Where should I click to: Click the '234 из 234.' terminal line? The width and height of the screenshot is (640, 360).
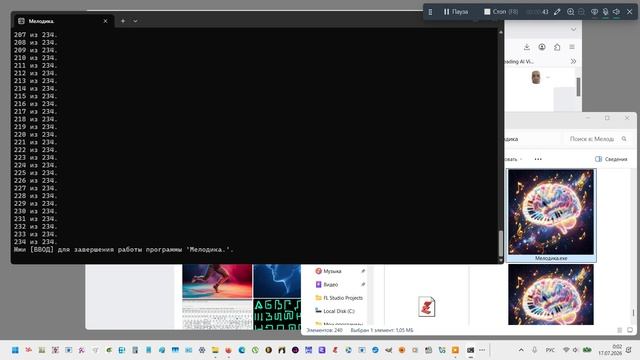point(36,242)
